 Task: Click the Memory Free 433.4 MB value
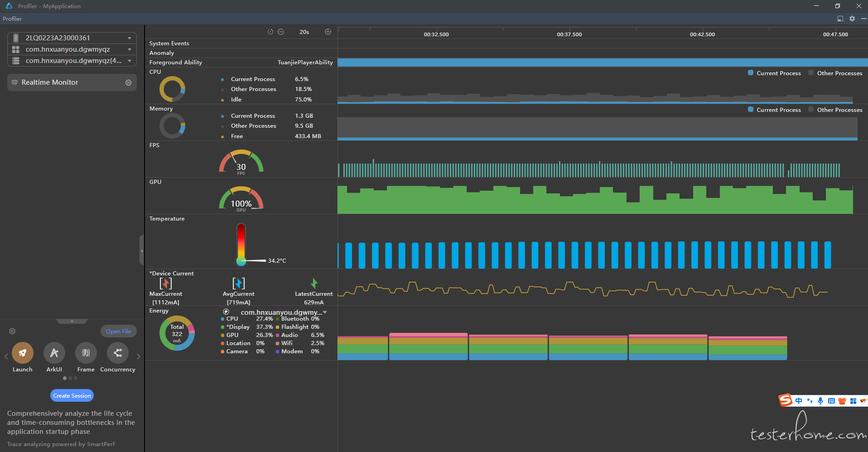point(308,136)
